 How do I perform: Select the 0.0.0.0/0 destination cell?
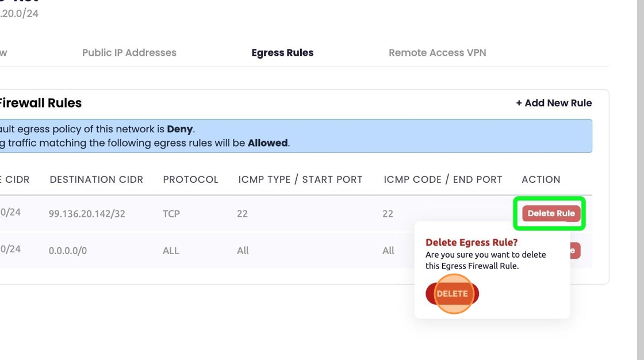pyautogui.click(x=68, y=251)
